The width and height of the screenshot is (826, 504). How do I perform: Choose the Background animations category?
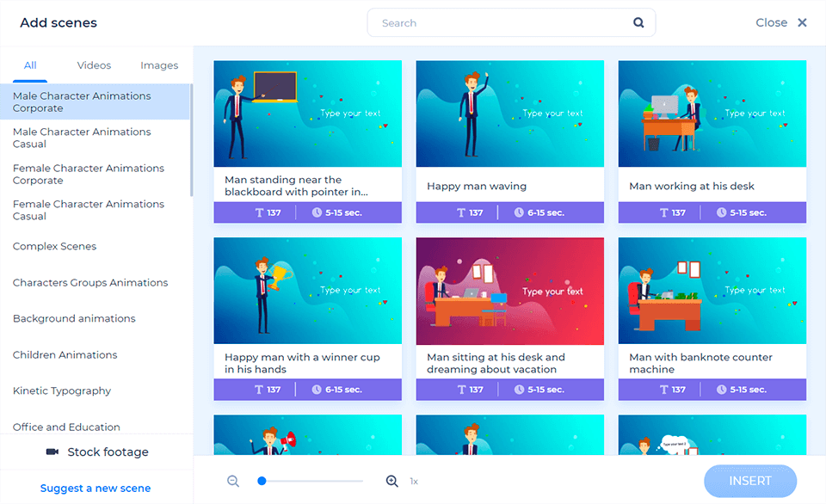74,318
